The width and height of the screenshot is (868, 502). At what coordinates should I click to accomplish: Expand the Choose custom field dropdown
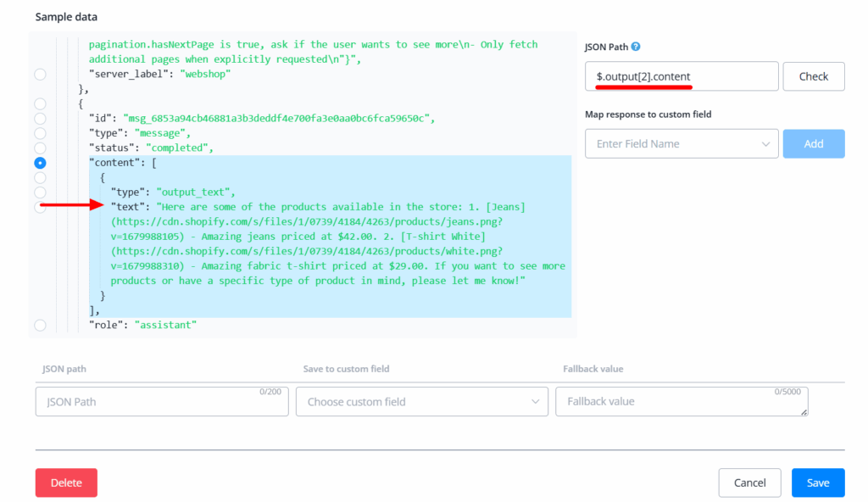(421, 401)
